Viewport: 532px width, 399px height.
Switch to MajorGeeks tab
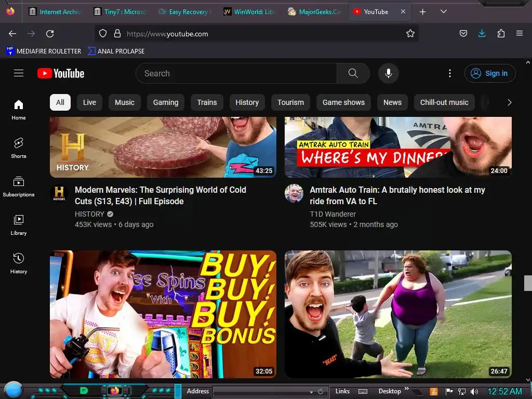coord(314,12)
